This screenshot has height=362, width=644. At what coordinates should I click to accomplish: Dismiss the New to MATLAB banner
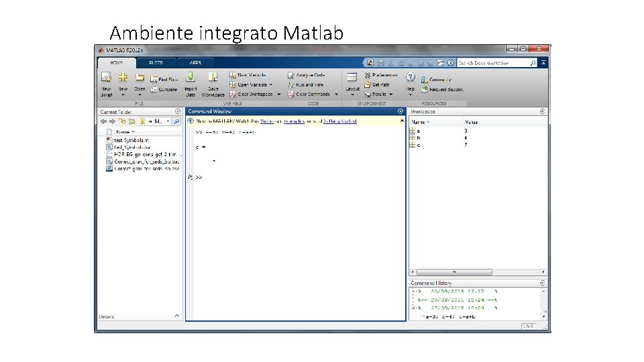(402, 121)
